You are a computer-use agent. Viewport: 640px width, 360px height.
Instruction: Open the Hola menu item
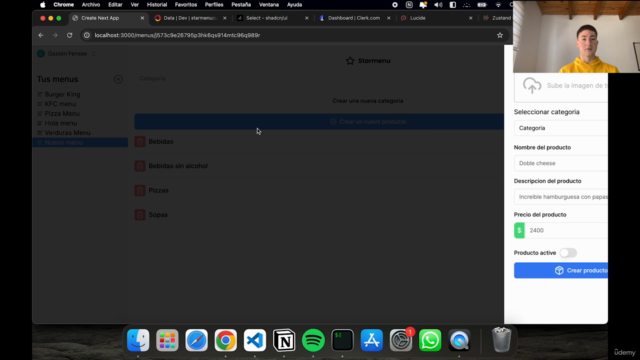coord(61,123)
